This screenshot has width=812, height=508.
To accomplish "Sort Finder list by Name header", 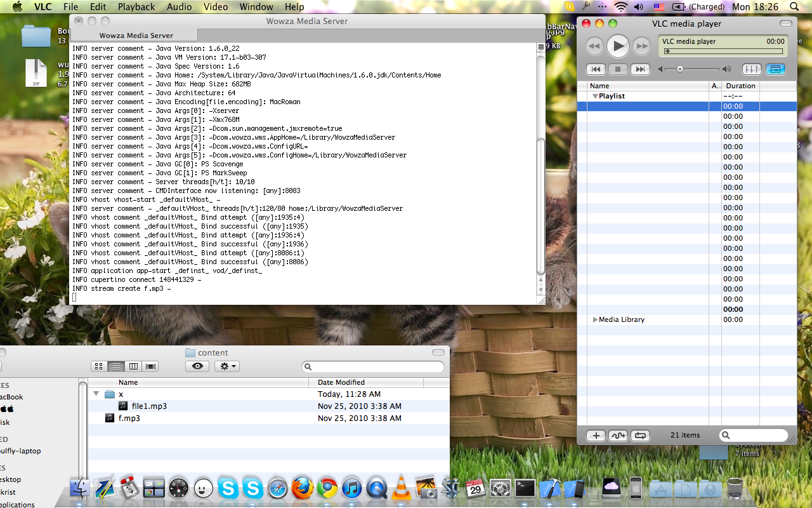I will 198,382.
